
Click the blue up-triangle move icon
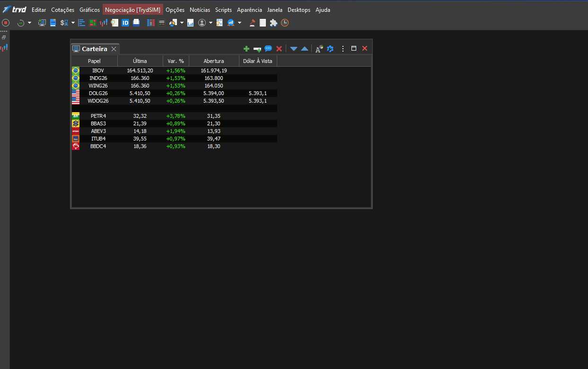(305, 49)
